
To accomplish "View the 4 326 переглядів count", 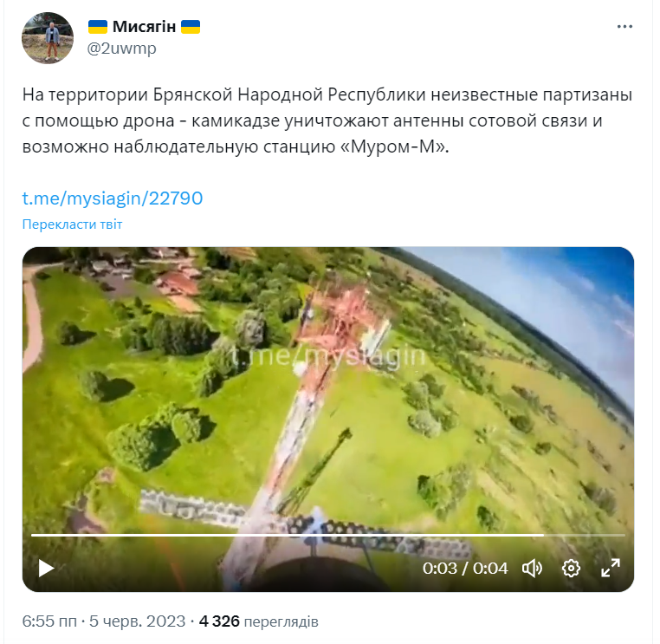I will (258, 621).
